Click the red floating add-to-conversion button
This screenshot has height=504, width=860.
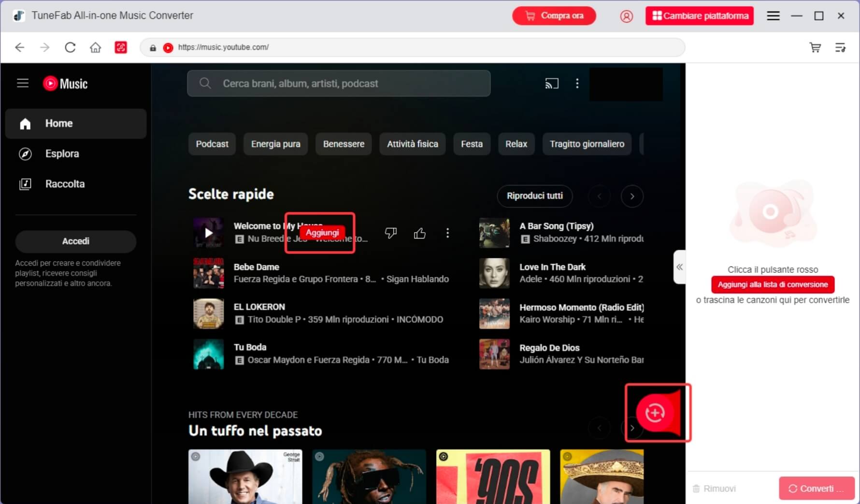655,413
